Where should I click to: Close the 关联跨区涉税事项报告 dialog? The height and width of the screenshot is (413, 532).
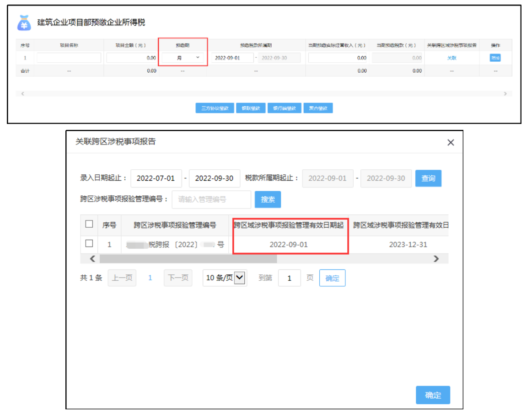[451, 143]
